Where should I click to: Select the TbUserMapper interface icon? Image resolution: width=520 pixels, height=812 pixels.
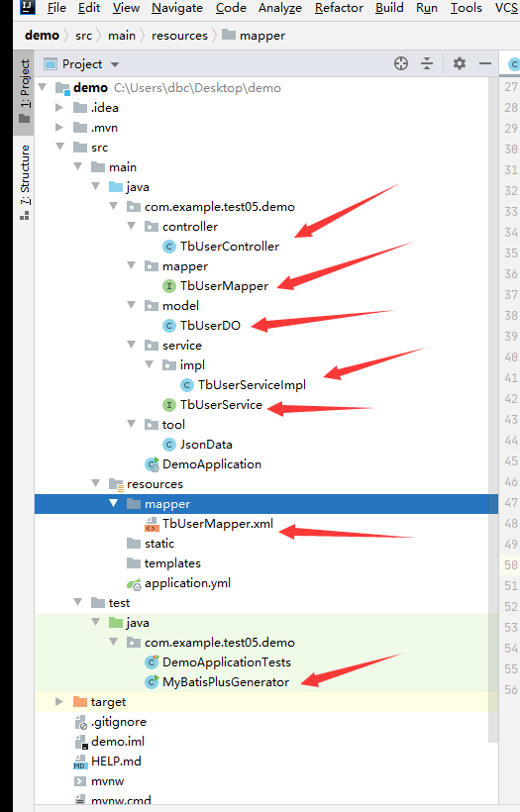pos(169,286)
